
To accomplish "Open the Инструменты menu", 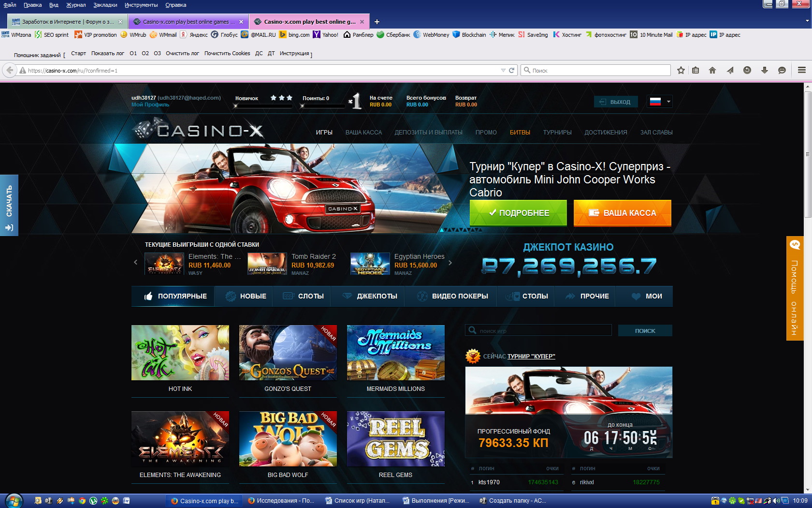I will 141,5.
